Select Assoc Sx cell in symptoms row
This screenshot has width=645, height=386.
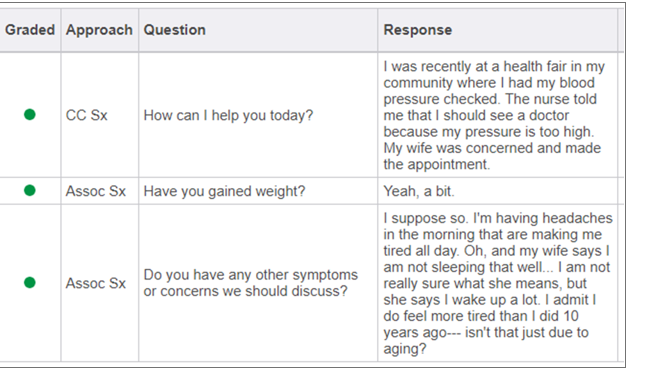(x=95, y=283)
